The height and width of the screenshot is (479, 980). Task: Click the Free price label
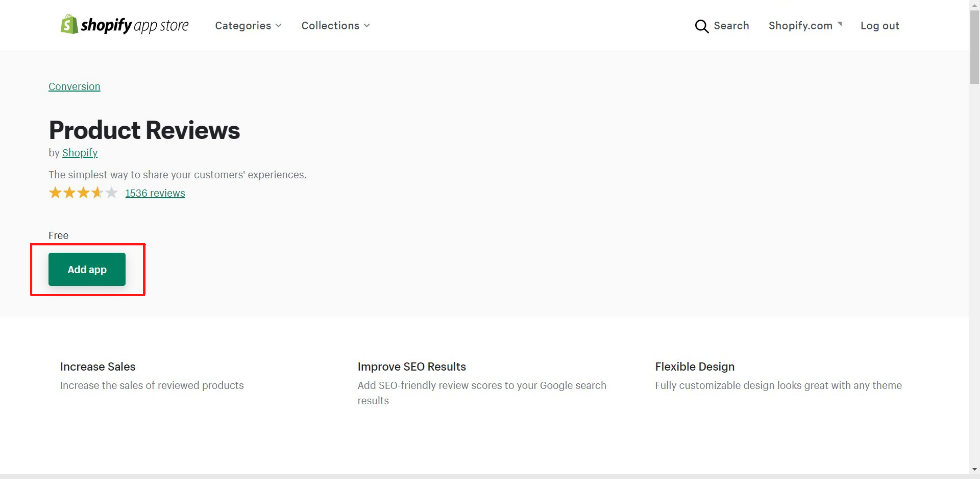point(58,235)
